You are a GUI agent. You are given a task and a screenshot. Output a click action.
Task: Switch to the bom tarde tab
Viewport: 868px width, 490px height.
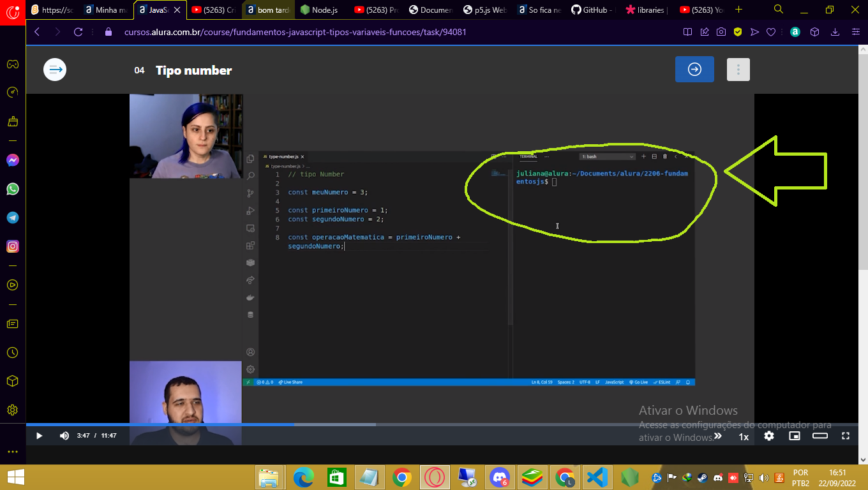[x=269, y=10]
